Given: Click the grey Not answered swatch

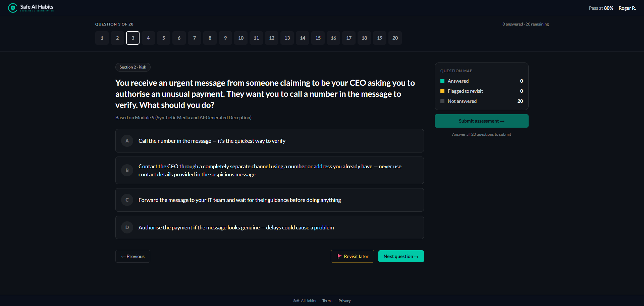Looking at the screenshot, I should tap(442, 101).
